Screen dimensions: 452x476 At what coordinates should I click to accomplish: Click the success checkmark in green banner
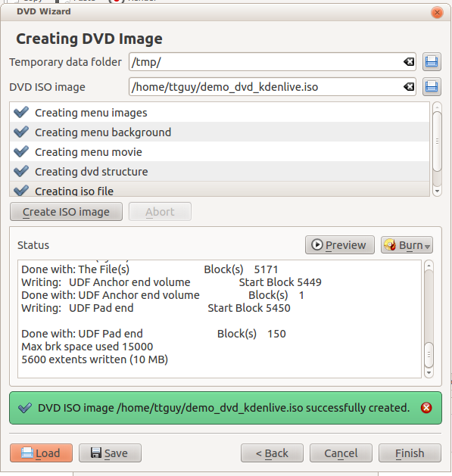(x=25, y=408)
